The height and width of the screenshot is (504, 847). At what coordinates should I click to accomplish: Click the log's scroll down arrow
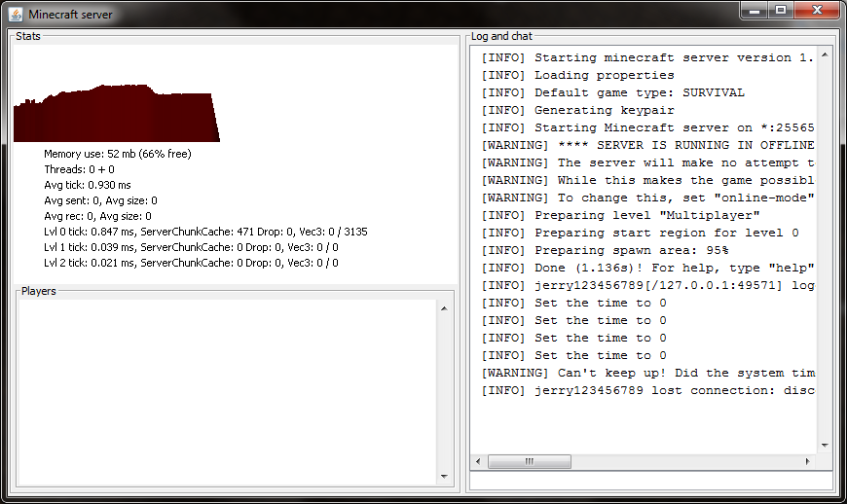(x=825, y=446)
